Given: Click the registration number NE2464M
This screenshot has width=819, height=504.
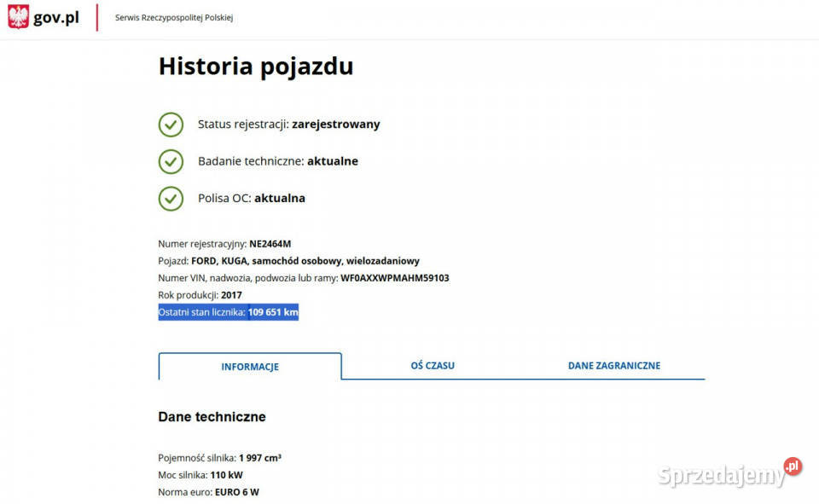Looking at the screenshot, I should [270, 244].
